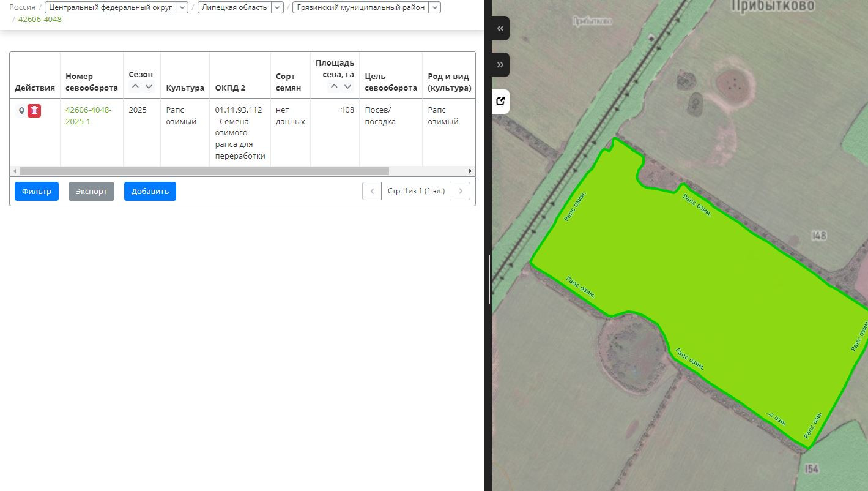Collapse the map panel with double-left chevron
Image resolution: width=868 pixels, height=491 pixels.
coord(500,28)
